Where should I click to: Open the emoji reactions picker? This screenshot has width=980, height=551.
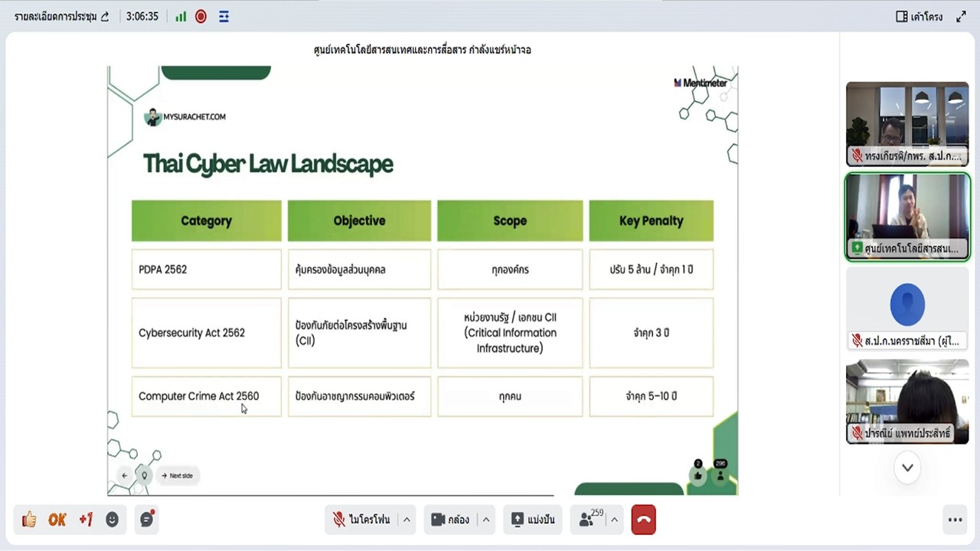tap(112, 520)
